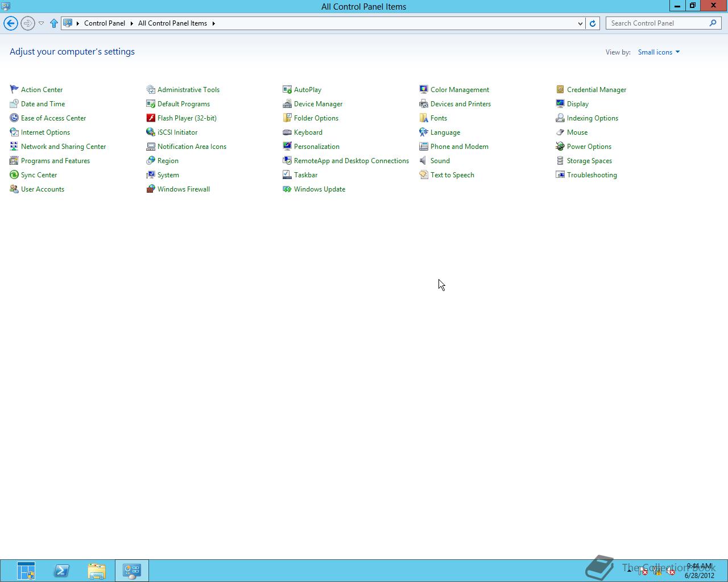
Task: Click the Ease of Access Center icon
Action: click(14, 118)
